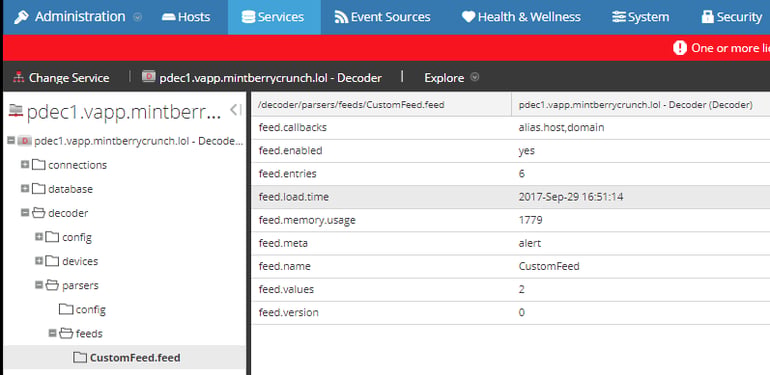Click the Administration wrench icon
Image resolution: width=770 pixels, height=375 pixels.
tap(22, 17)
